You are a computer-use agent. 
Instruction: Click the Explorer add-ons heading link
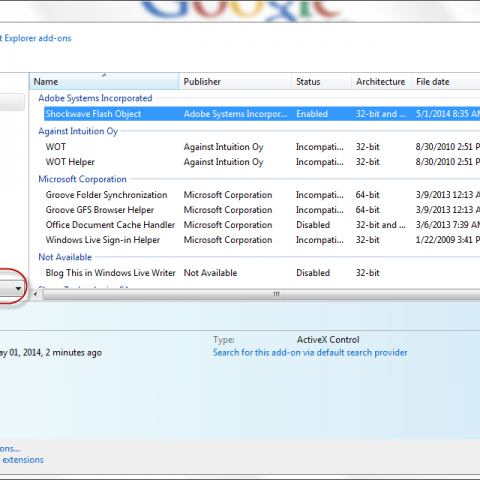36,38
